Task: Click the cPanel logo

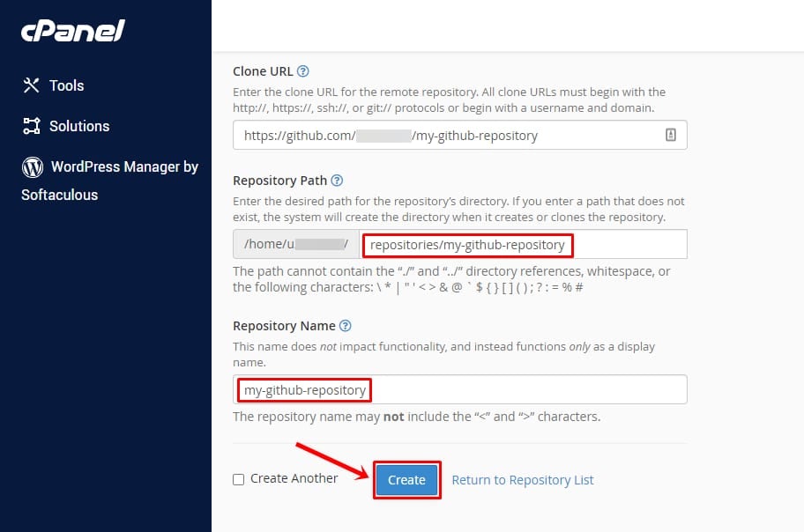Action: (73, 32)
